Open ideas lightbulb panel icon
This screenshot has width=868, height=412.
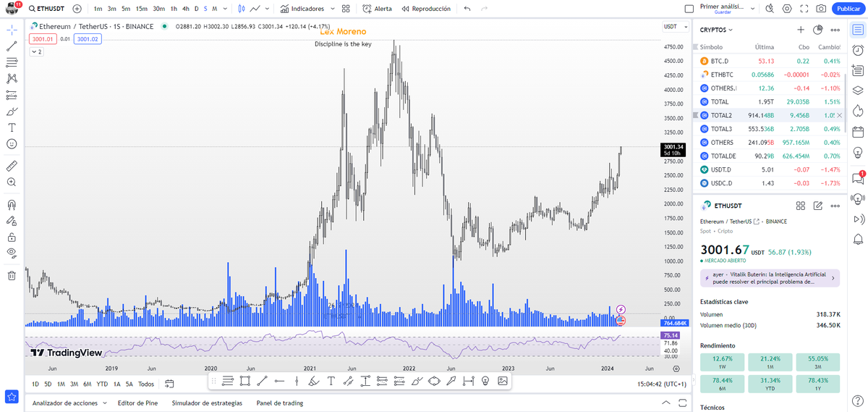coord(858,152)
